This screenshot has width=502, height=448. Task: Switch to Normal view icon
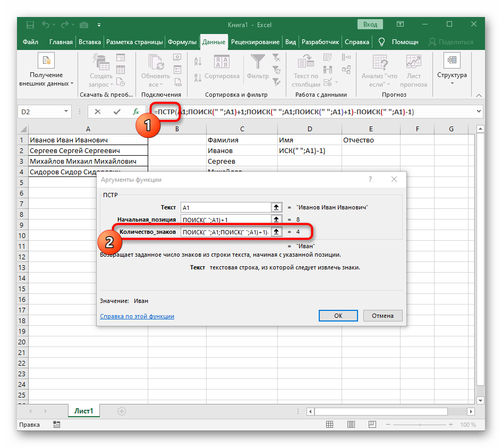coord(329,424)
